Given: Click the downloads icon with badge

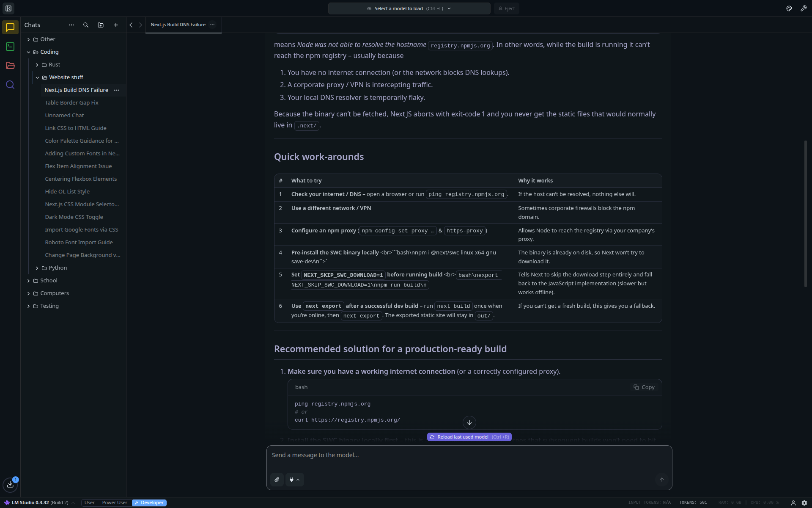Looking at the screenshot, I should (10, 484).
